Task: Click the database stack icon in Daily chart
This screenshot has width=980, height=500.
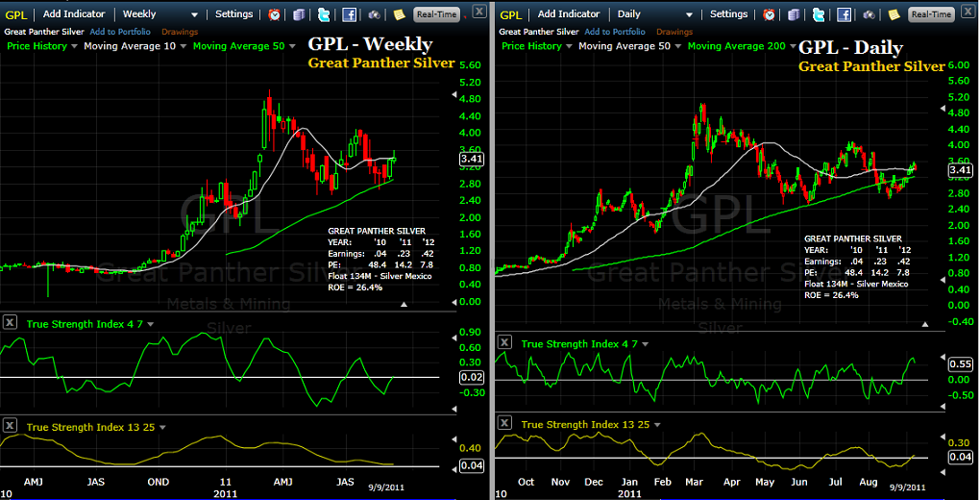Action: tap(795, 14)
